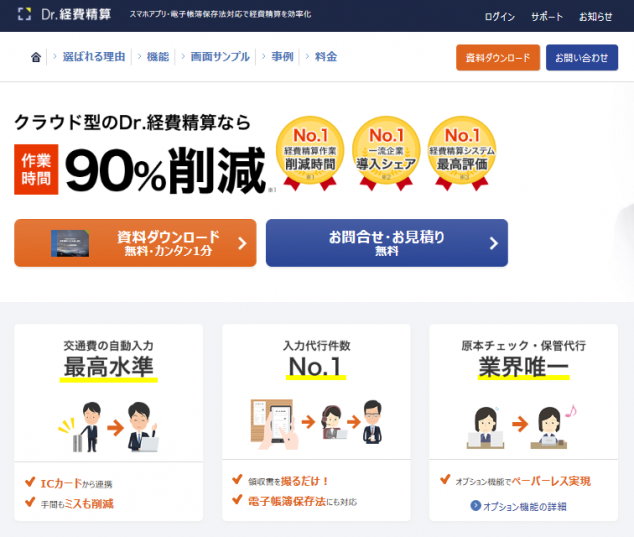The height and width of the screenshot is (537, 634).
Task: Open the サポート link in the header
Action: coord(547,17)
